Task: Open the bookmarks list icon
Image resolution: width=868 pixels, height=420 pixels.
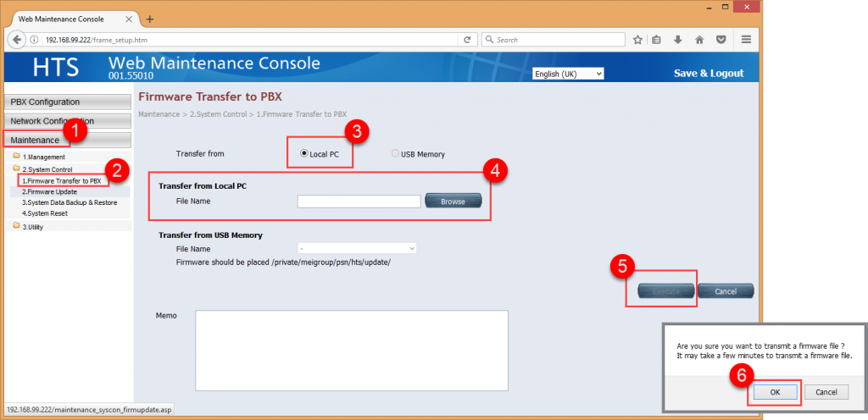Action: point(657,40)
